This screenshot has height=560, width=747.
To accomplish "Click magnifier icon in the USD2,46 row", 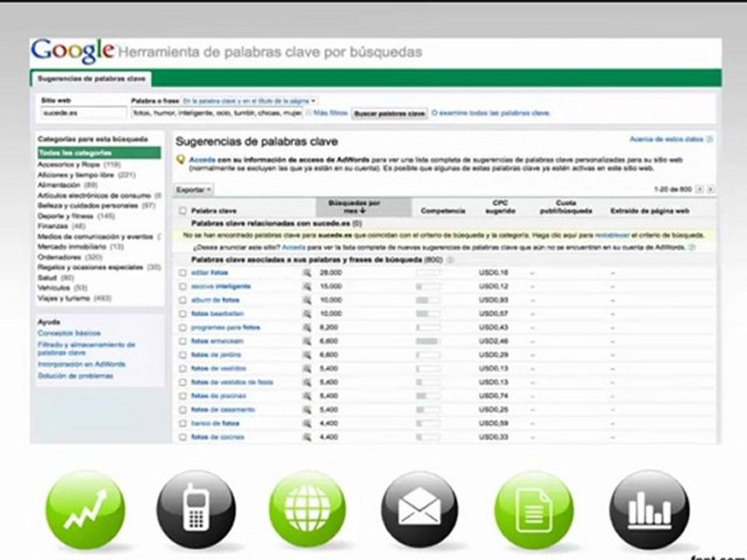I will (307, 341).
